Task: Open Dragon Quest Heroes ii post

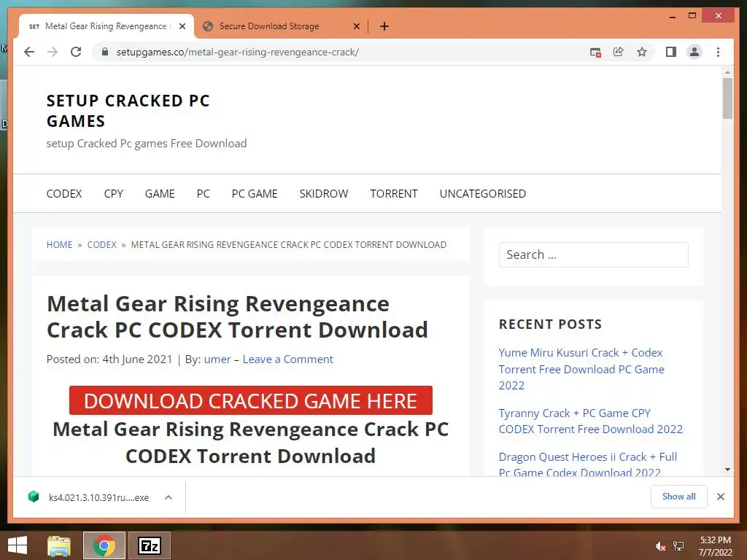Action: pyautogui.click(x=587, y=464)
